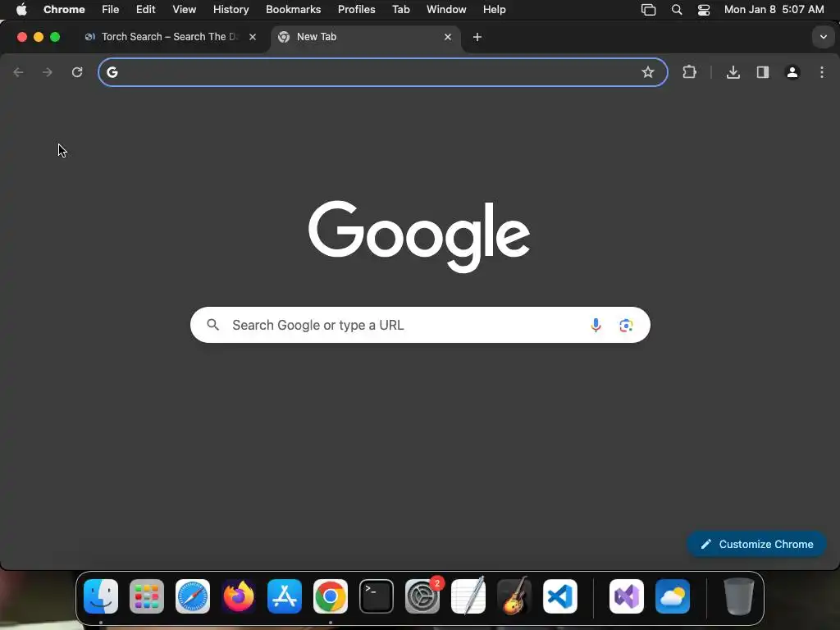Open Terminal from the Dock
Viewport: 840px width, 630px height.
(377, 596)
